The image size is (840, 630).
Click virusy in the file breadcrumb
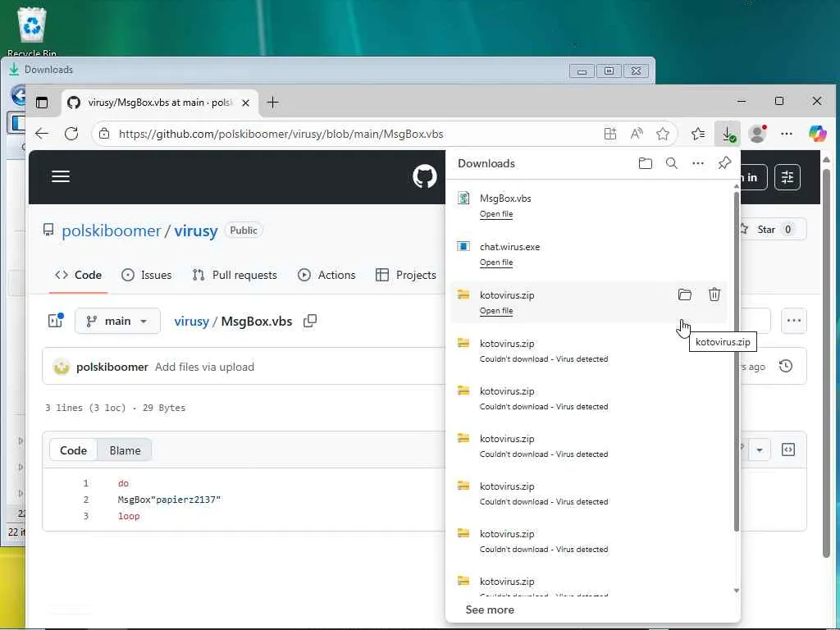[x=191, y=321]
